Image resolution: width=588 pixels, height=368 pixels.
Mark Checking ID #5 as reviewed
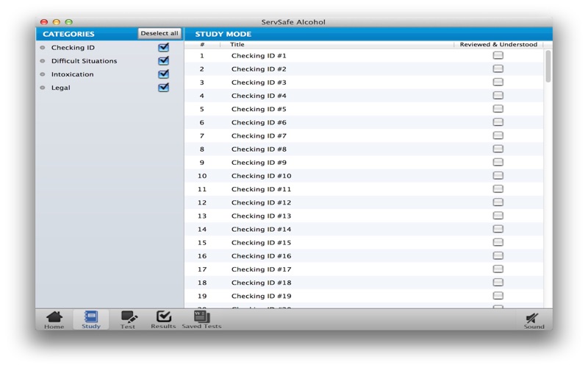(x=498, y=109)
